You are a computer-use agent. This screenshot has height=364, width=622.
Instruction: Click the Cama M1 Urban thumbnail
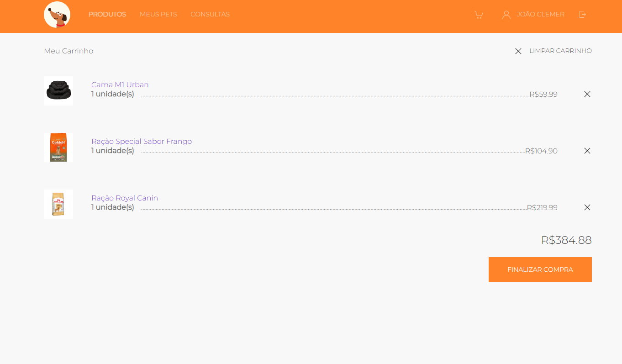click(58, 91)
